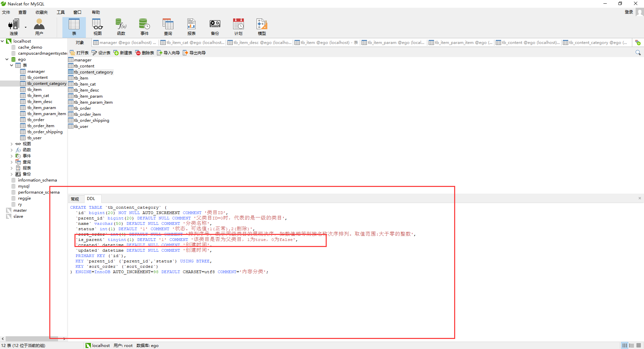Viewport: 644px width, 349px height.
Task: Open the View (视图) toolbar icon
Action: [98, 27]
